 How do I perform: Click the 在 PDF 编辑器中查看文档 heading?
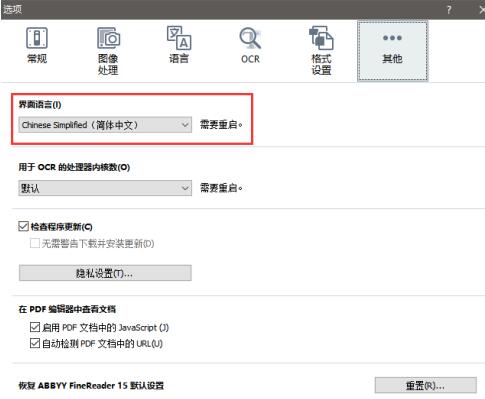[x=67, y=309]
